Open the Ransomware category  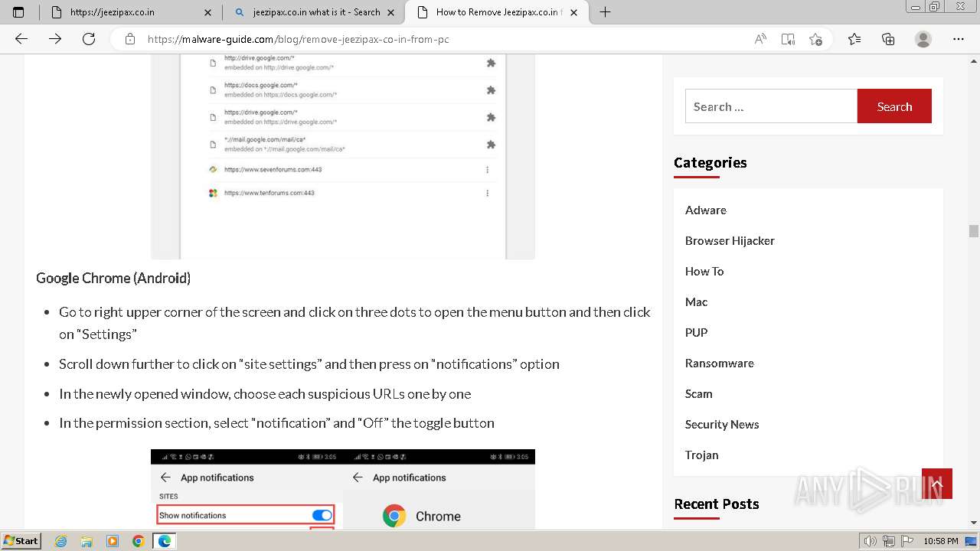click(x=720, y=363)
